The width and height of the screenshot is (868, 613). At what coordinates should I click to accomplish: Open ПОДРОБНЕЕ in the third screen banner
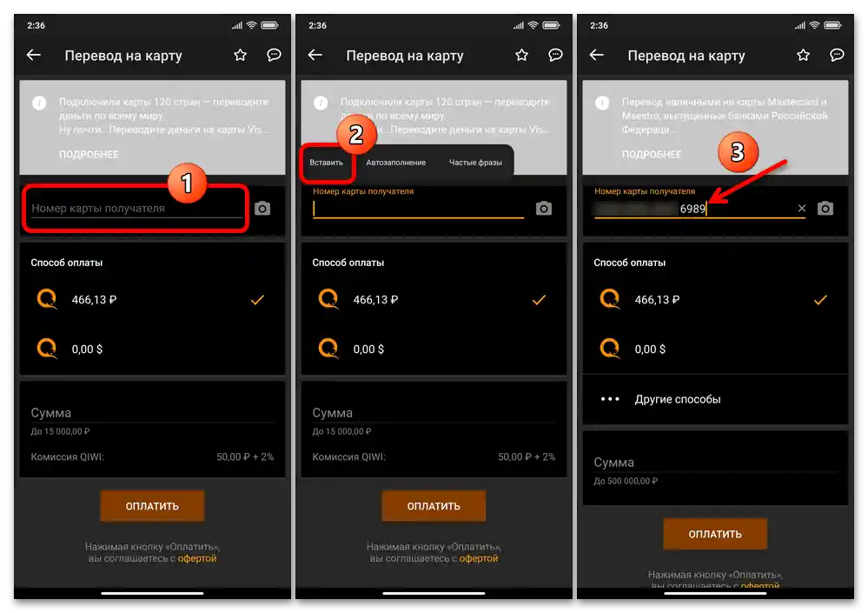click(652, 155)
